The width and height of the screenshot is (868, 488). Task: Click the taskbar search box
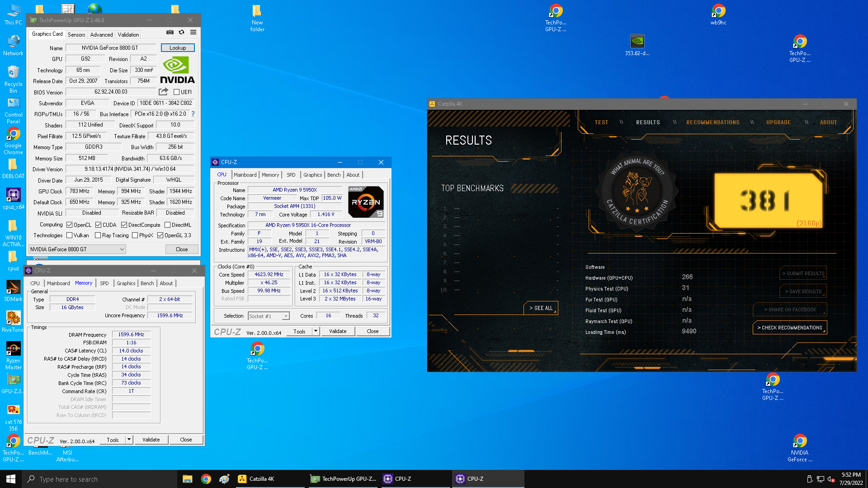(99, 479)
